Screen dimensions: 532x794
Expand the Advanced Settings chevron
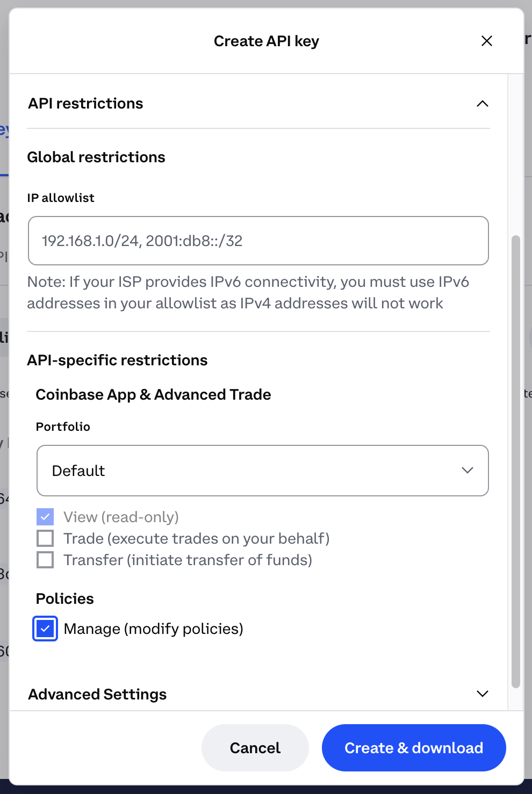click(x=483, y=694)
